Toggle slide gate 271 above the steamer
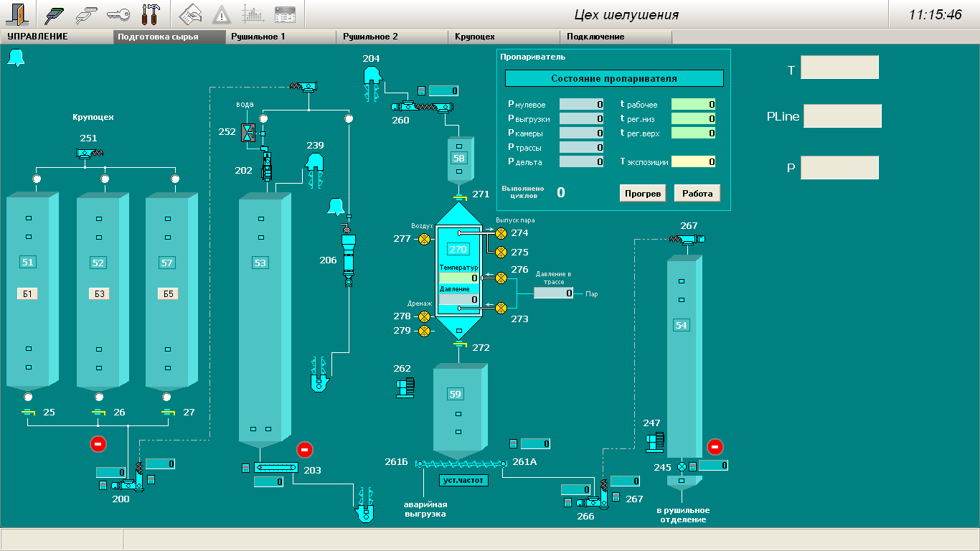This screenshot has height=551, width=980. click(x=460, y=196)
